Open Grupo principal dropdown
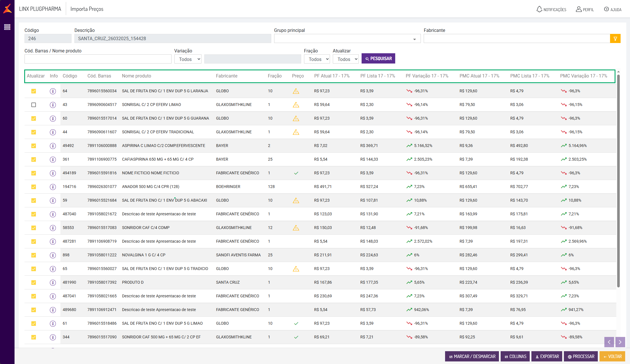This screenshot has width=630, height=364. tap(347, 38)
